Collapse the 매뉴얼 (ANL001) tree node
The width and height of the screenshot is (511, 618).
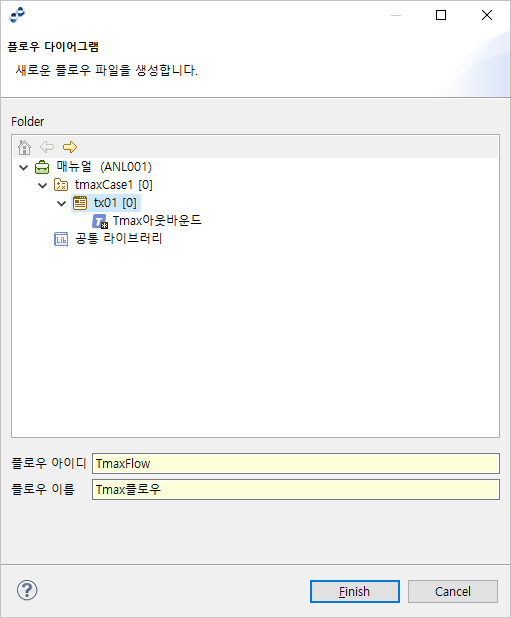coord(24,168)
